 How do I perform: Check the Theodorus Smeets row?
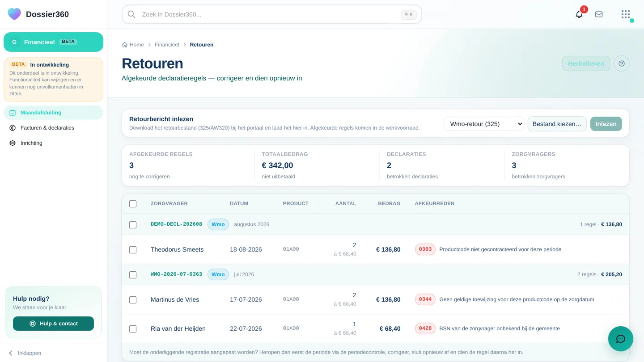tap(133, 250)
